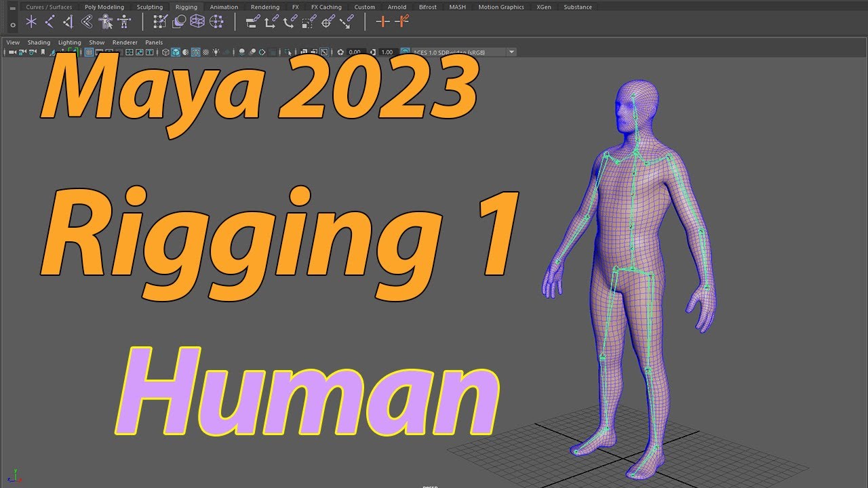
Task: Toggle Use All Lights bulb icon
Action: click(216, 52)
